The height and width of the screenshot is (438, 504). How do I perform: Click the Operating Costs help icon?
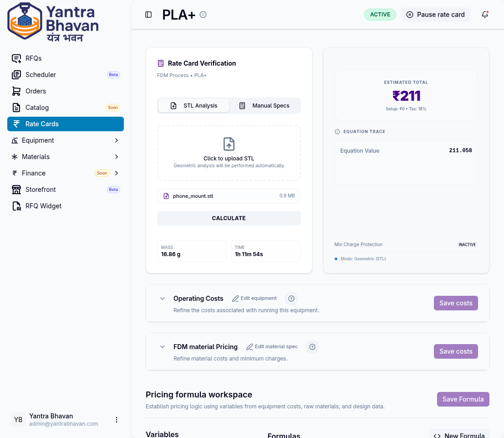[291, 299]
